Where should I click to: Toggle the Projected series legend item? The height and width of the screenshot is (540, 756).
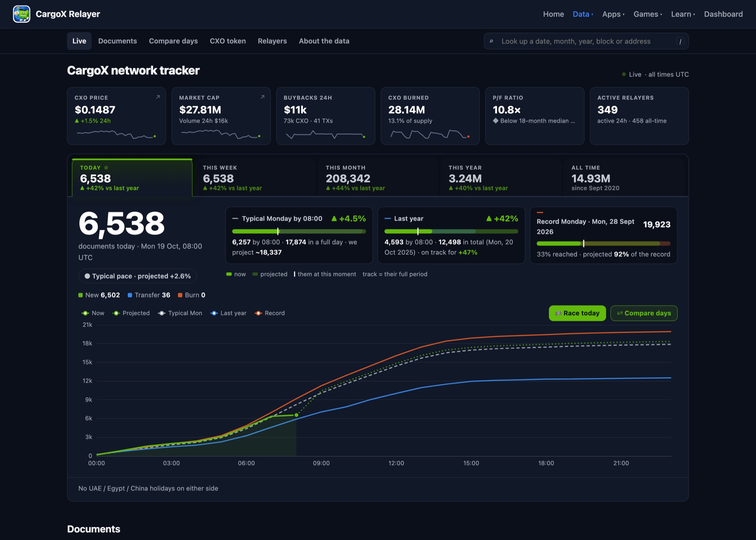pos(132,313)
